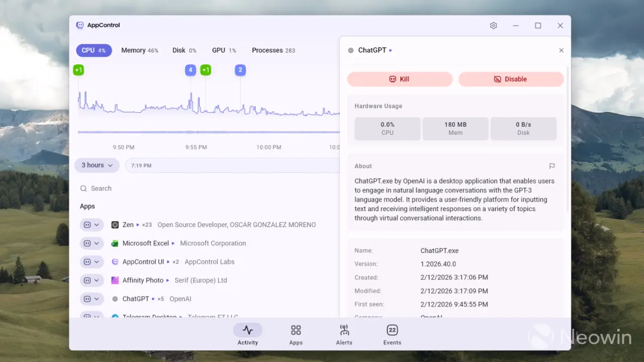Viewport: 644px width, 362px height.
Task: Select the Activity monitor icon
Action: click(x=248, y=330)
